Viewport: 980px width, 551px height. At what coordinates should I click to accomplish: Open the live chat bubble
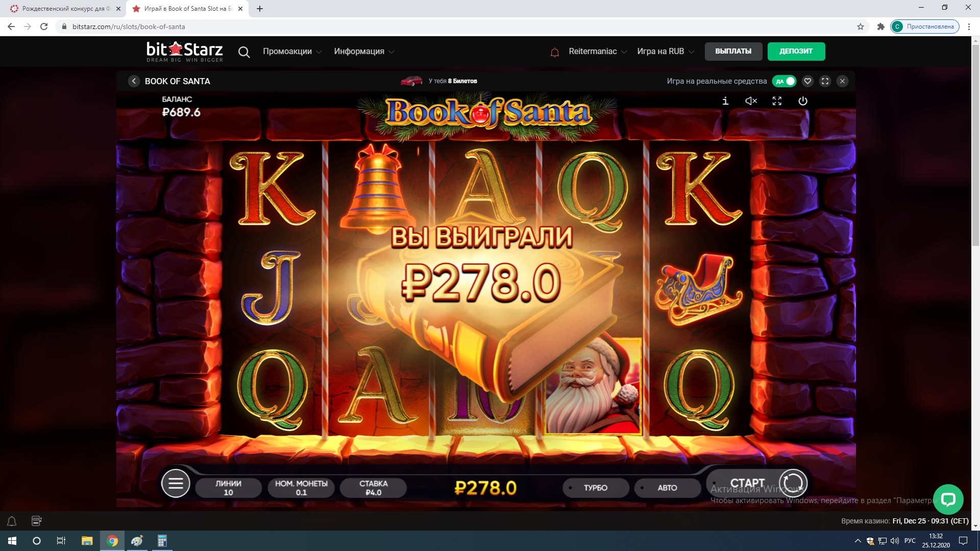(948, 499)
